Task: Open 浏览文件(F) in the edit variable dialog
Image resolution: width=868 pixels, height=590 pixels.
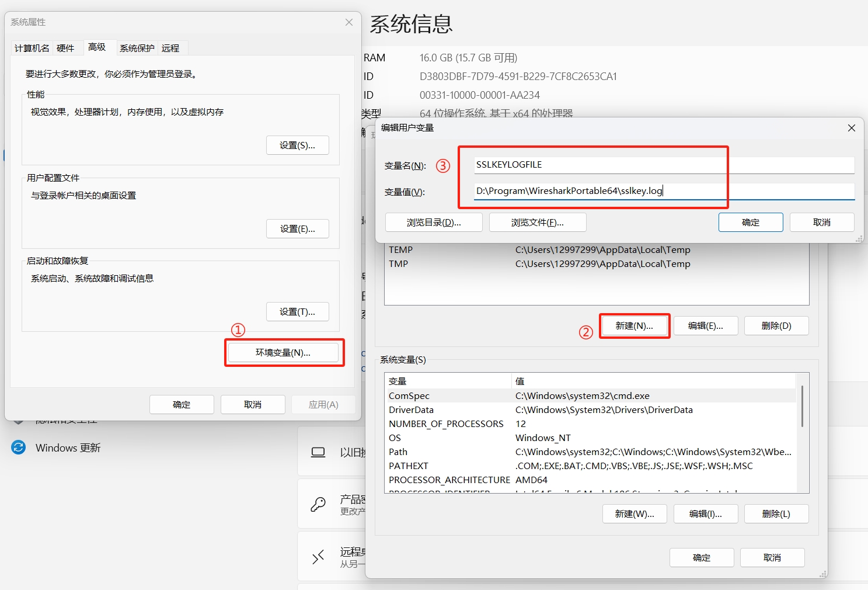Action: [x=536, y=222]
